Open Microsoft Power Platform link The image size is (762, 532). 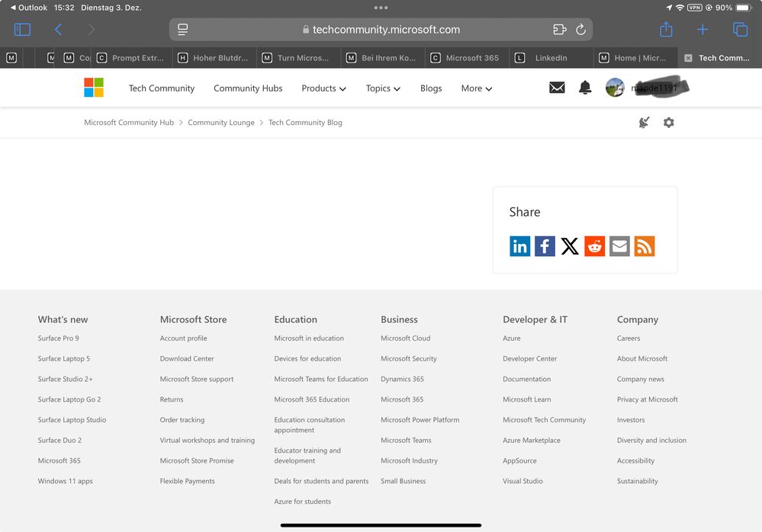point(420,419)
